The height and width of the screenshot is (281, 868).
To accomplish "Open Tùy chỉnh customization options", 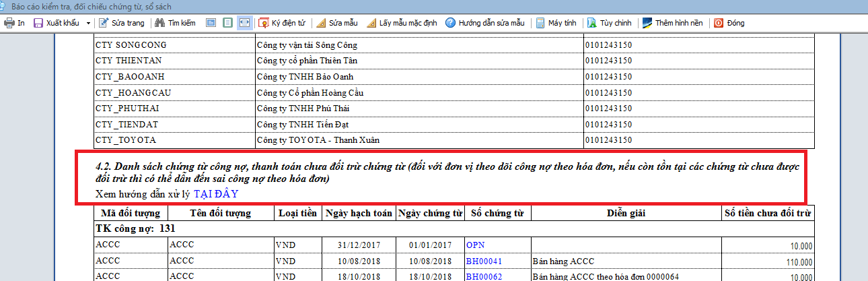I will 610,23.
